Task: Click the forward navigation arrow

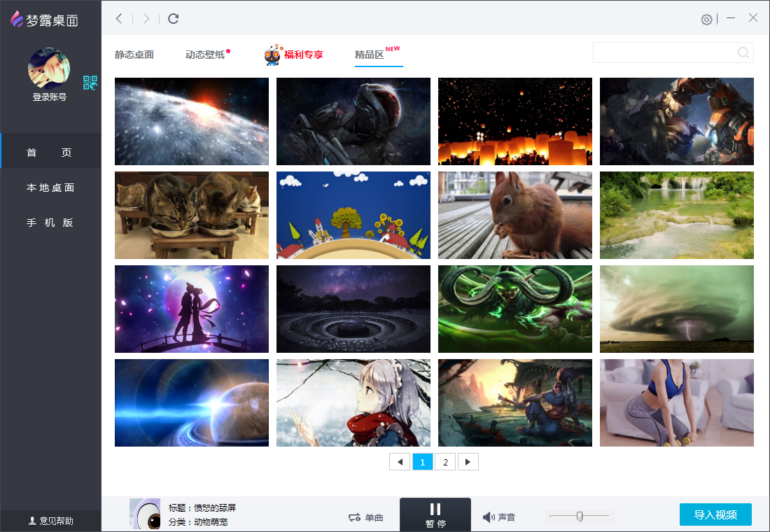Action: pyautogui.click(x=146, y=19)
